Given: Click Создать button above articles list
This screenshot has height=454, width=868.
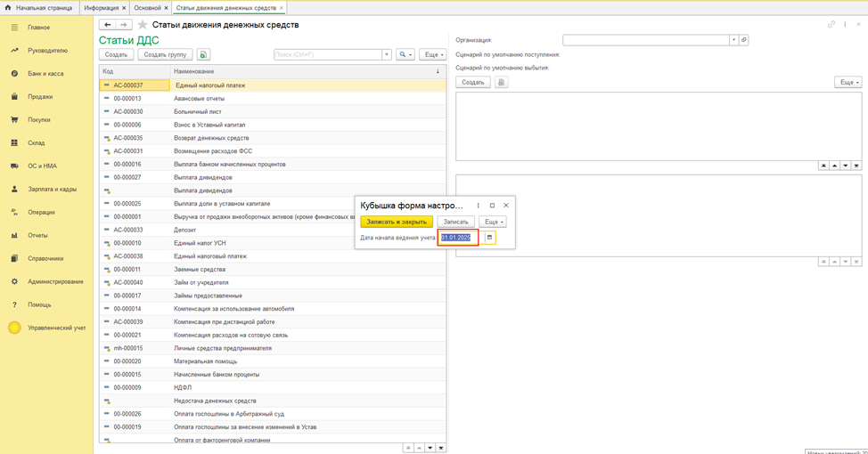Looking at the screenshot, I should [116, 54].
